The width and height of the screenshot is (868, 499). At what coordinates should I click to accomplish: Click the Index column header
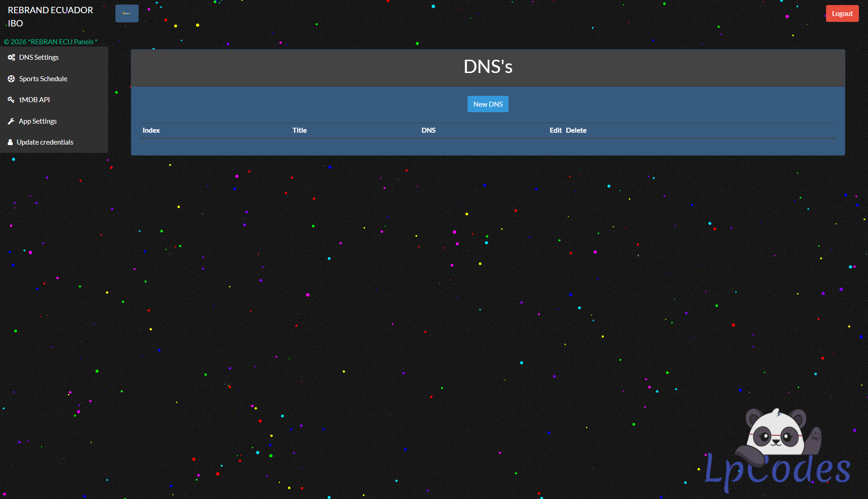pos(151,130)
